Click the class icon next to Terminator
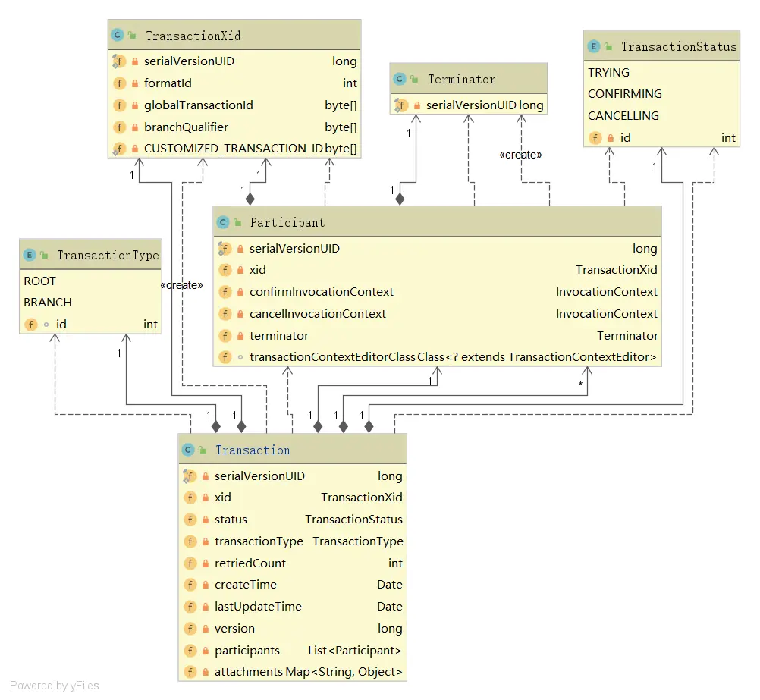 pos(400,79)
